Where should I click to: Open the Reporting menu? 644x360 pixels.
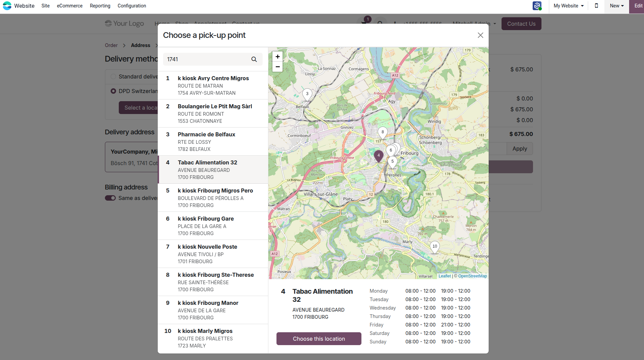pyautogui.click(x=100, y=6)
